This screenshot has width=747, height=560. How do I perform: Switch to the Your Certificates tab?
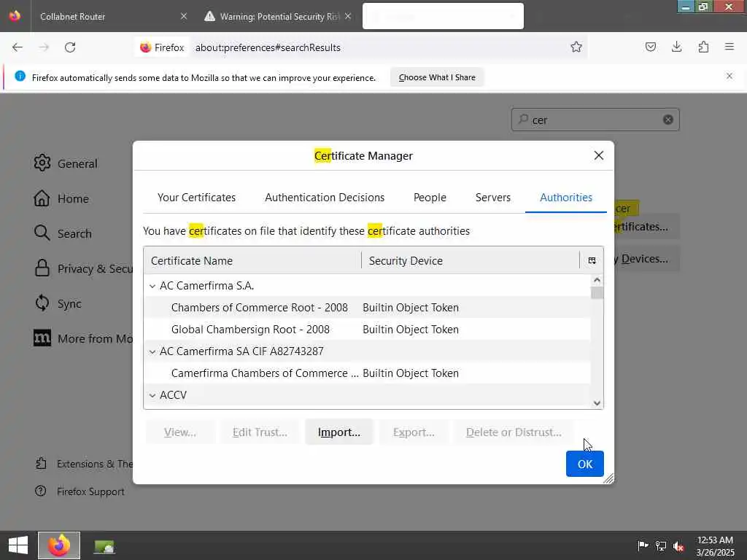pyautogui.click(x=196, y=197)
